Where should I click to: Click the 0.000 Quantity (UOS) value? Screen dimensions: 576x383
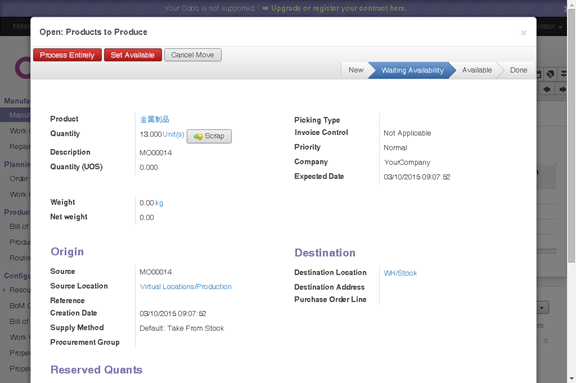point(148,167)
